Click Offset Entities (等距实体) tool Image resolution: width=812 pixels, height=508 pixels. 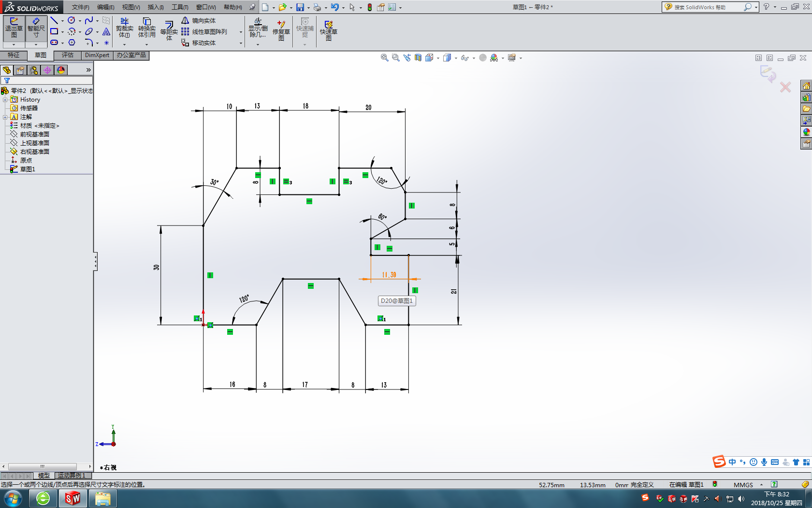point(169,30)
